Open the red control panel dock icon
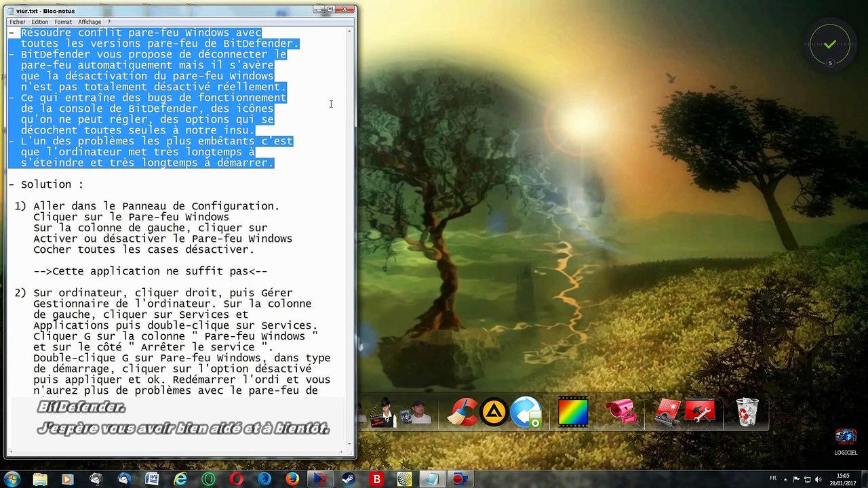This screenshot has width=868, height=488. (x=667, y=412)
